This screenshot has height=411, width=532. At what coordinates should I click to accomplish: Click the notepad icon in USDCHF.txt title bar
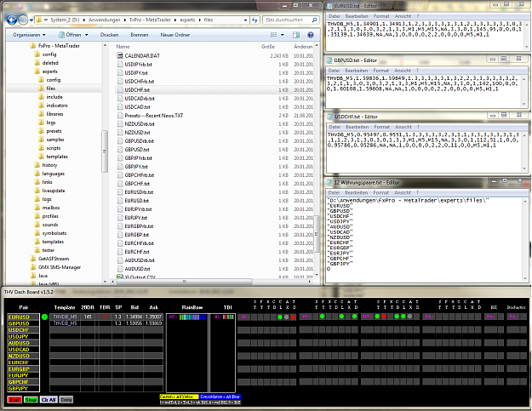click(x=329, y=117)
